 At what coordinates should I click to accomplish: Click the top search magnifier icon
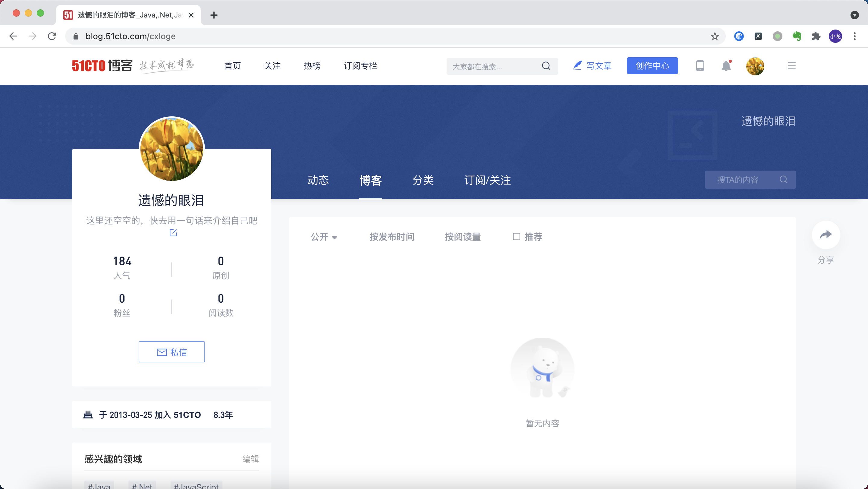click(546, 66)
